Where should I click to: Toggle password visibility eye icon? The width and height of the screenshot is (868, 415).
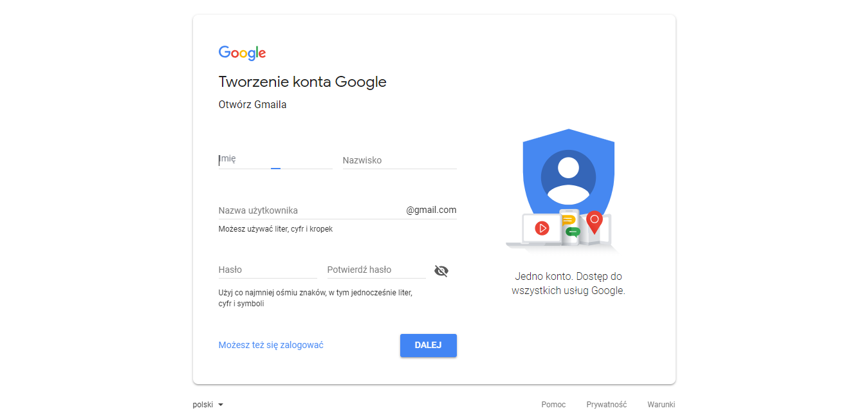(x=441, y=271)
